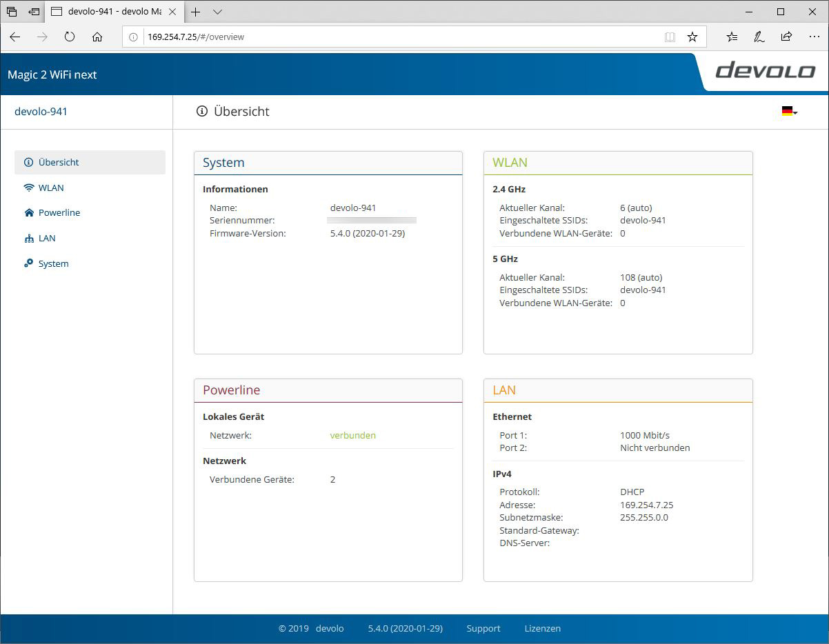Screen dimensions: 829x644
Task: Click the devolo-941 device name in sidebar header
Action: [x=41, y=111]
